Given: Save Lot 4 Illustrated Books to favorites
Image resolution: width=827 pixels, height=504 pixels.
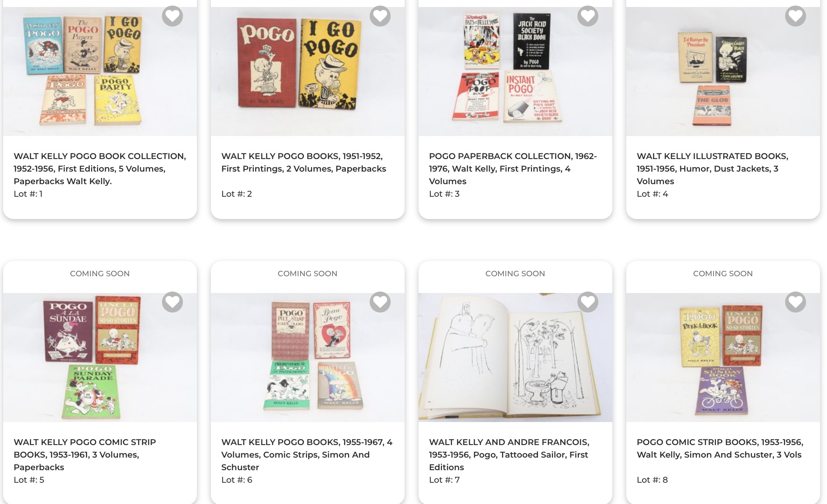Looking at the screenshot, I should [x=795, y=16].
